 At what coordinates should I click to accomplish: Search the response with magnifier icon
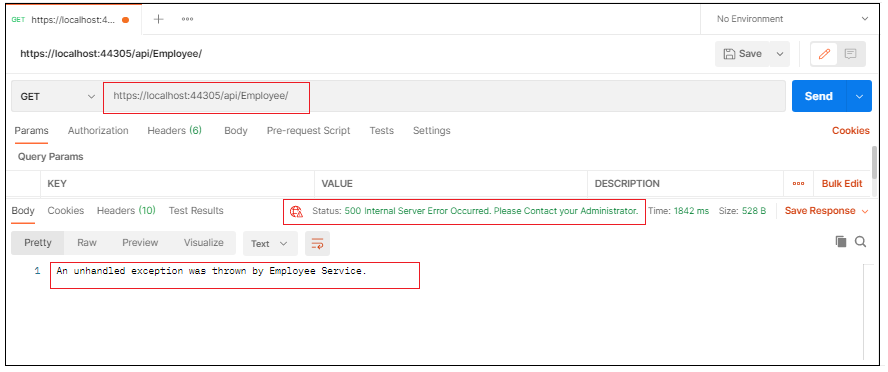coord(860,242)
